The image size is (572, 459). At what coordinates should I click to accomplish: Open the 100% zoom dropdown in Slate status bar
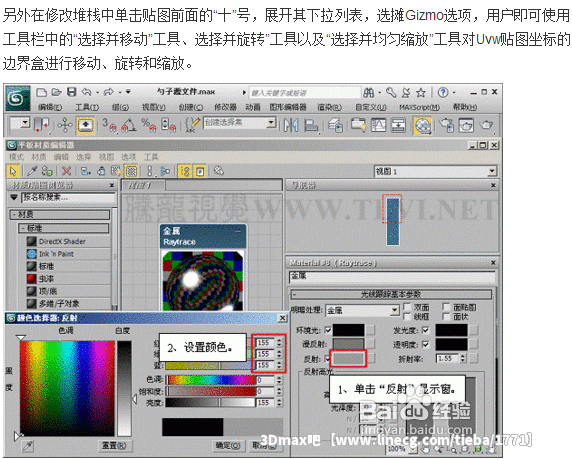click(x=412, y=448)
